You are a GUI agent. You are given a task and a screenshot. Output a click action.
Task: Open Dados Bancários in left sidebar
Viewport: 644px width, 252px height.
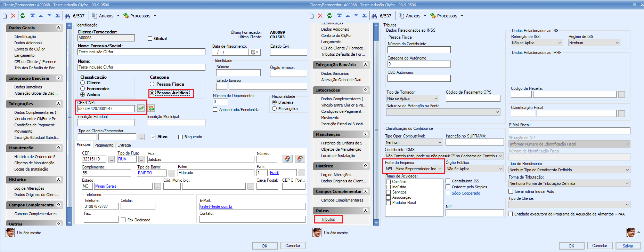coord(28,87)
